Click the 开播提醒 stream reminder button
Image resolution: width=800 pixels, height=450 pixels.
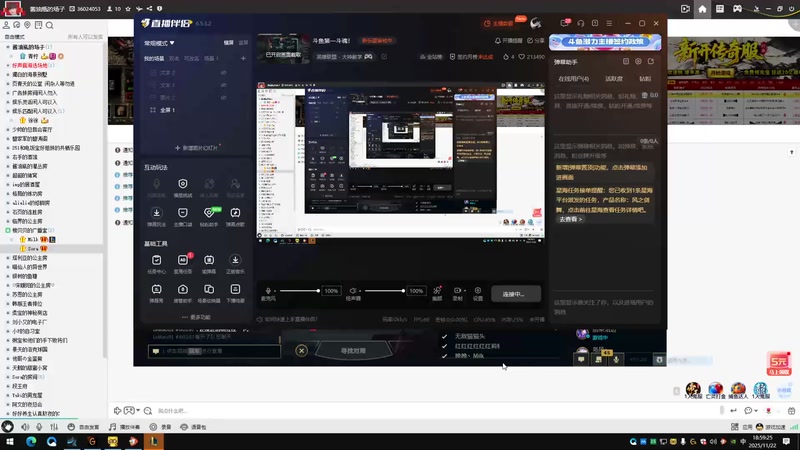pos(508,41)
